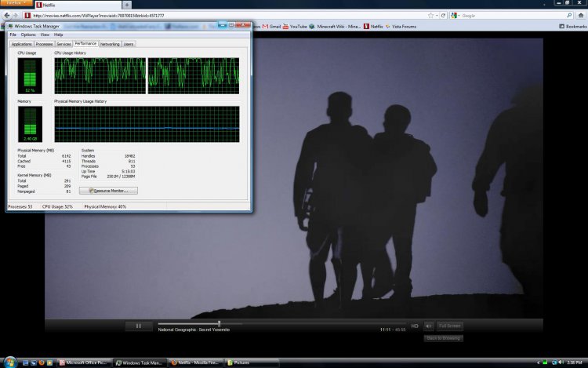The height and width of the screenshot is (368, 588).
Task: Switch to the Users tab
Action: pyautogui.click(x=129, y=44)
